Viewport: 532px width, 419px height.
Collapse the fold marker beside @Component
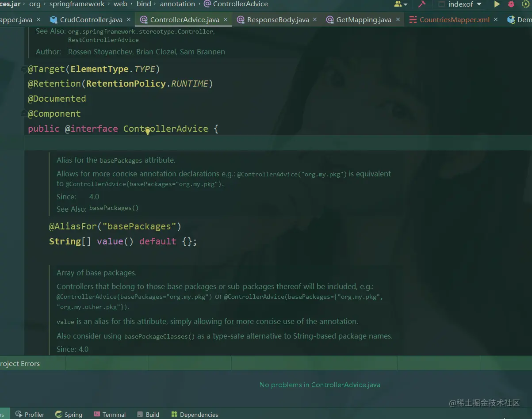(x=23, y=114)
